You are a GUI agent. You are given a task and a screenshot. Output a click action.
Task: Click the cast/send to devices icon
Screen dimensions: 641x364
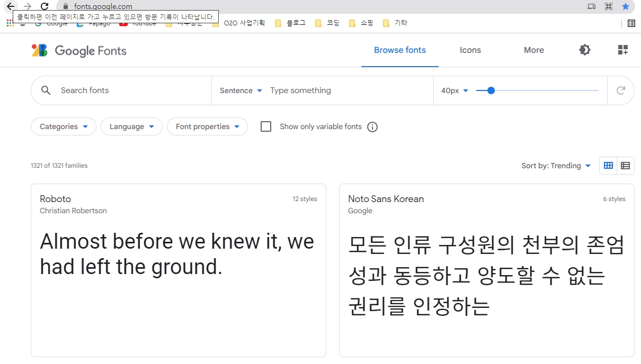point(592,6)
